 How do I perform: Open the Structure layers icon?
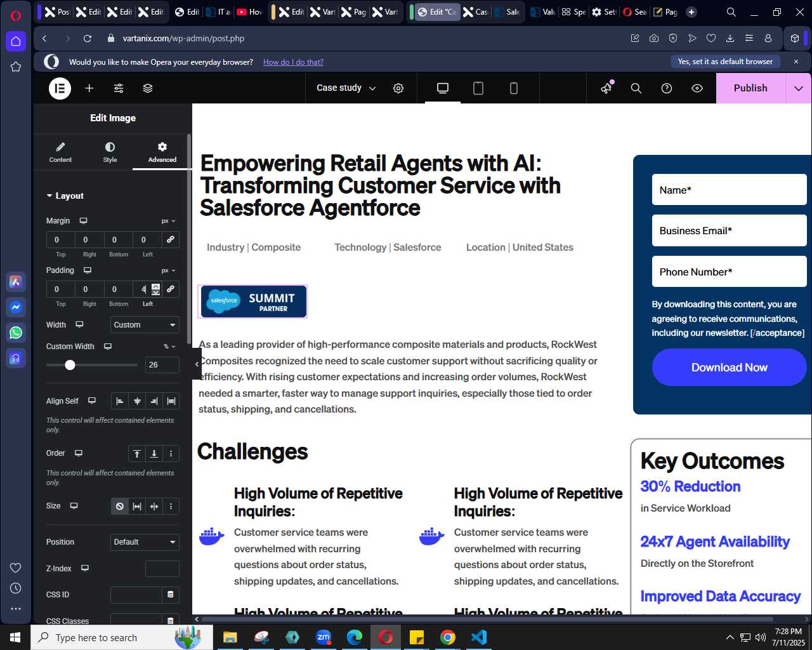[x=148, y=88]
